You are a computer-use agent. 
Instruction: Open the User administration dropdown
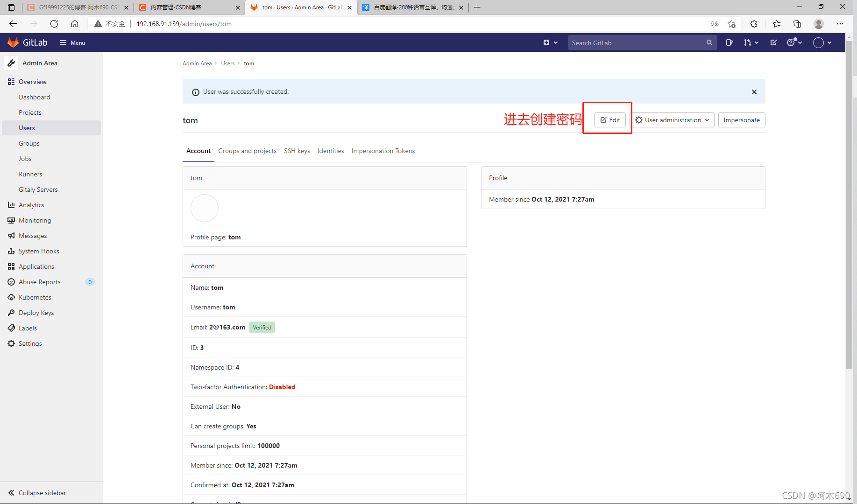pos(673,120)
